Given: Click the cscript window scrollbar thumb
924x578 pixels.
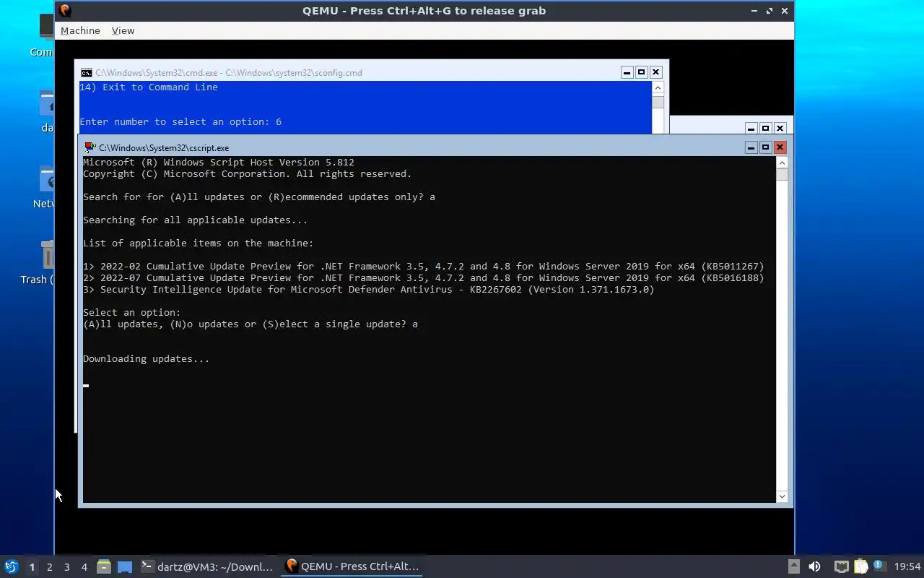Looking at the screenshot, I should click(782, 175).
